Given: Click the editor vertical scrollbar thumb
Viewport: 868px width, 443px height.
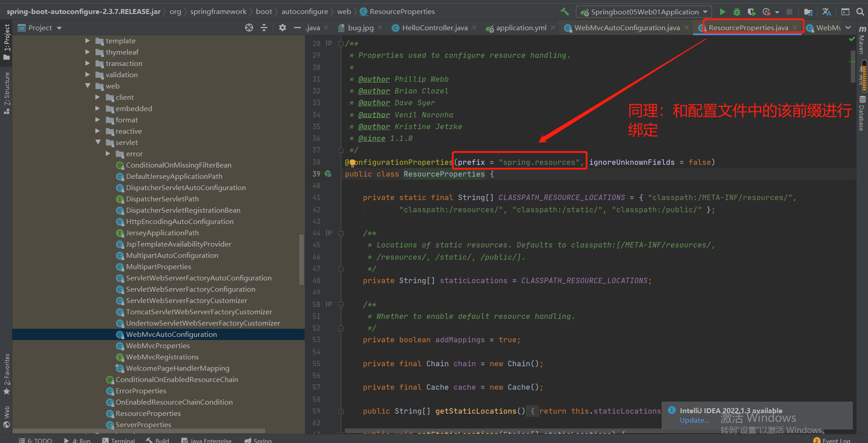Looking at the screenshot, I should pos(853,66).
